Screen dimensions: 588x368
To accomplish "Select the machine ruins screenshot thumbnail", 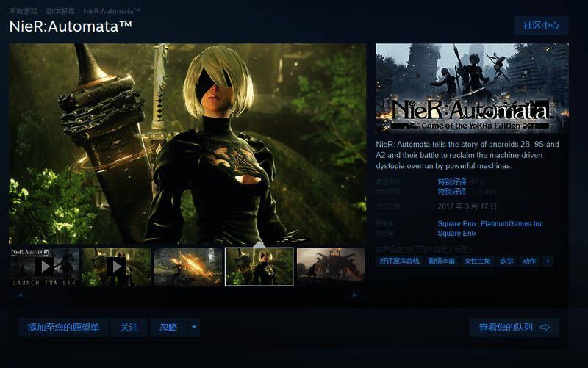I will [330, 266].
